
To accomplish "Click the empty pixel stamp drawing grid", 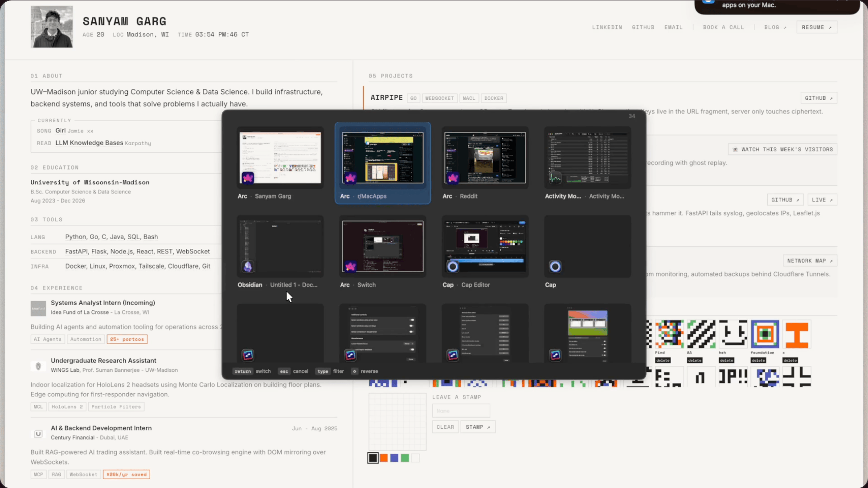I will [397, 422].
